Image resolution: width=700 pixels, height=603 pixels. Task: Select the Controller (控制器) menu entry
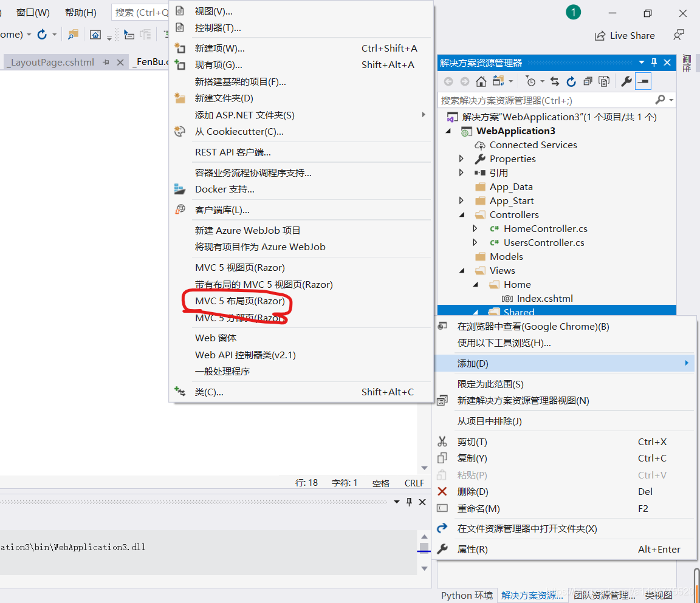(301, 28)
